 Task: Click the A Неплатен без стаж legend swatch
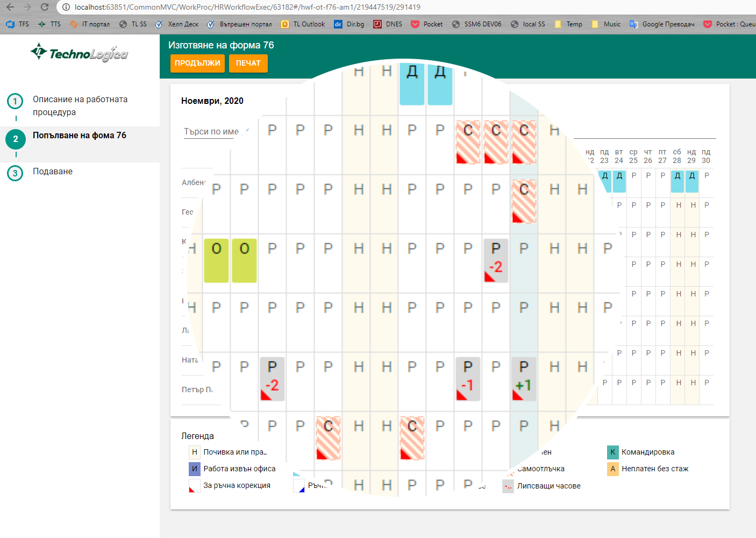click(612, 469)
